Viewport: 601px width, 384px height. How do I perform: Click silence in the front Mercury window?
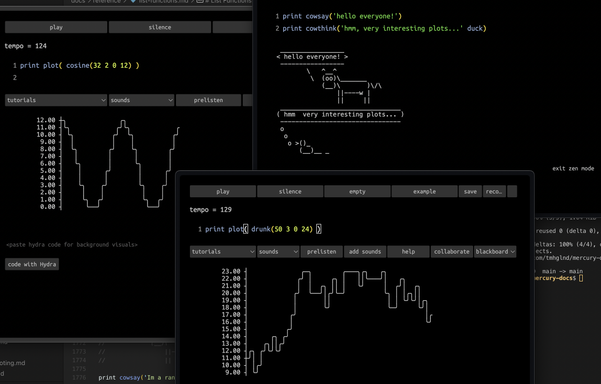[x=290, y=191]
